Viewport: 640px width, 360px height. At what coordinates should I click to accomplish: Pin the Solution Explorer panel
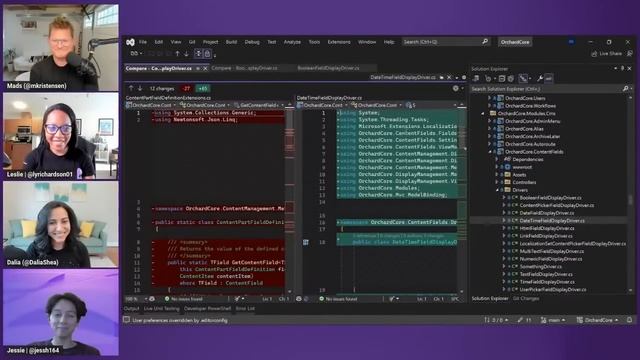[x=622, y=69]
